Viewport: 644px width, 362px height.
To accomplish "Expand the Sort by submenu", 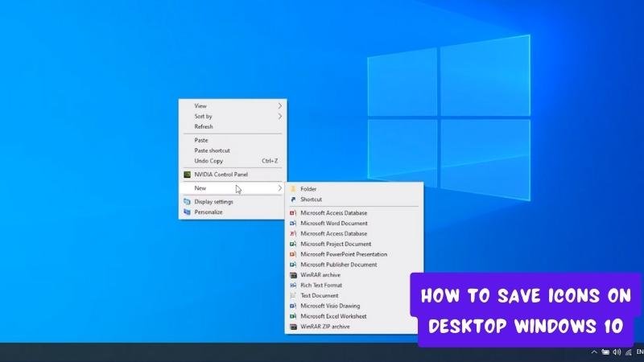I will coord(233,116).
